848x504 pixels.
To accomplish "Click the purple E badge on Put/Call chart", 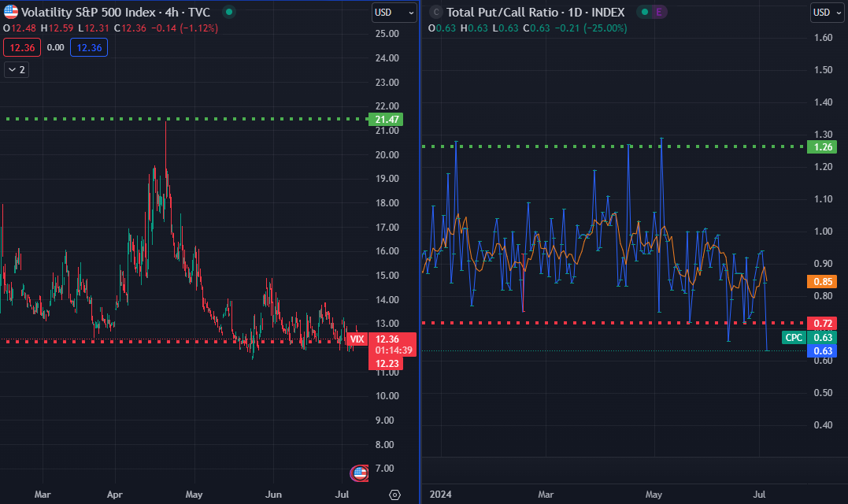I will pyautogui.click(x=659, y=12).
